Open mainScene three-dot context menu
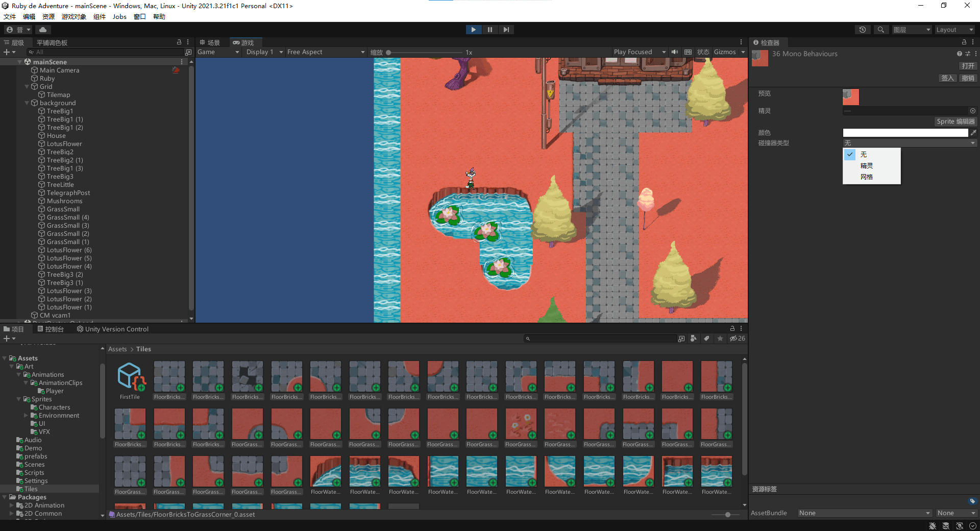This screenshot has height=531, width=980. [x=182, y=62]
